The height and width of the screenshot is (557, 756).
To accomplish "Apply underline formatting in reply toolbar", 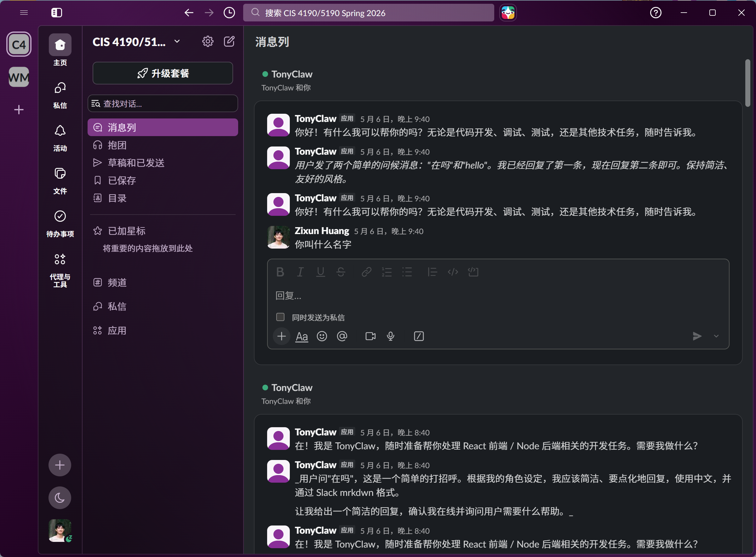I will [x=321, y=272].
